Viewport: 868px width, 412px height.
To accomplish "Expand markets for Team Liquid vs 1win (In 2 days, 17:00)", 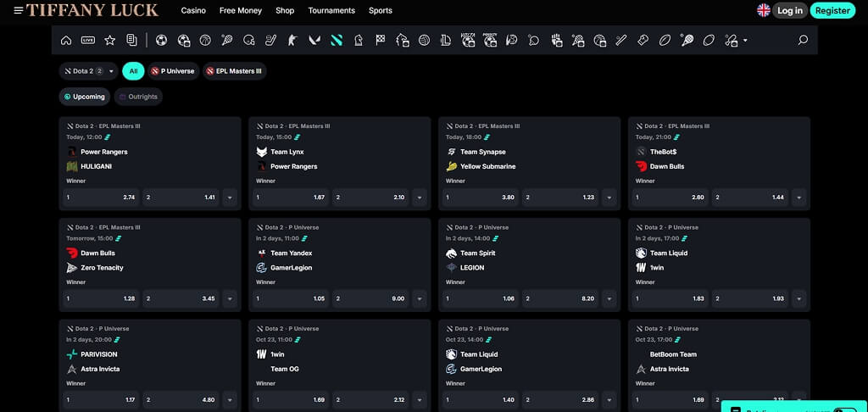I will (798, 298).
